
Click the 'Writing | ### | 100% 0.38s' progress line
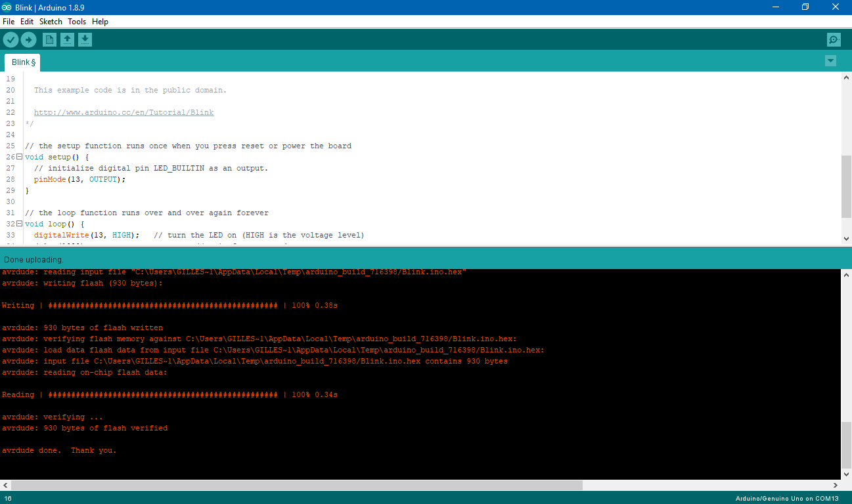pos(169,305)
